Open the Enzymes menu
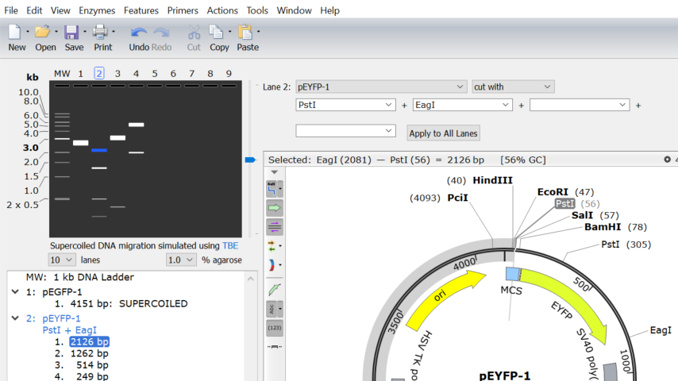This screenshot has height=381, width=678. 97,10
